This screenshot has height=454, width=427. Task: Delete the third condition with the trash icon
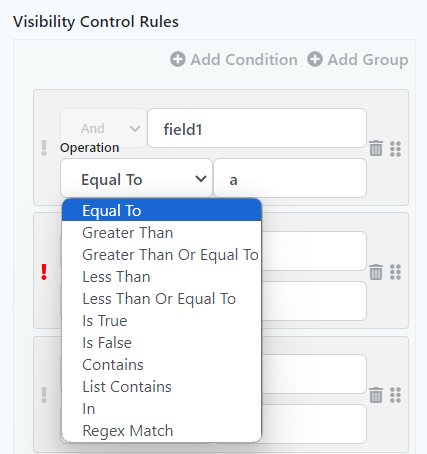tap(376, 395)
